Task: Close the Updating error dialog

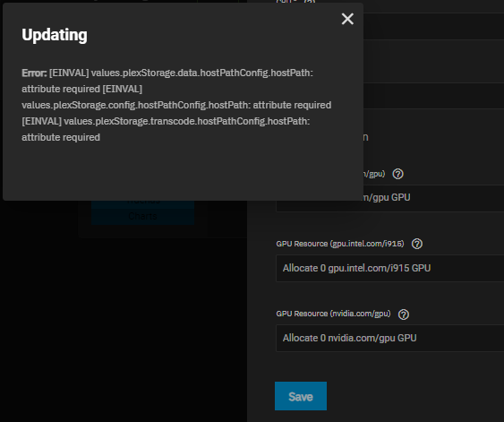Action: pyautogui.click(x=347, y=19)
